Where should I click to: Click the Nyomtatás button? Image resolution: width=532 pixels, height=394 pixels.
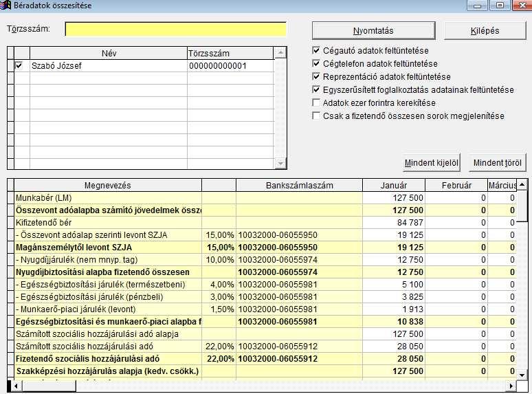(373, 31)
